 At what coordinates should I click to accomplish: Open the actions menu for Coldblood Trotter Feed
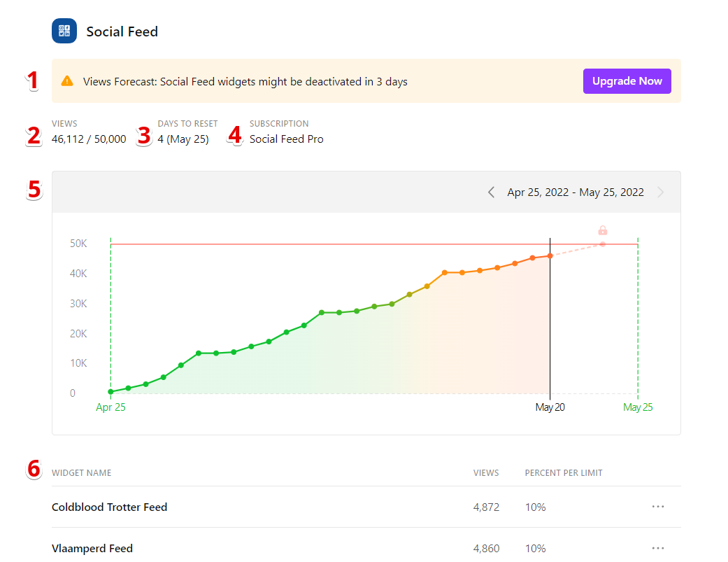(x=657, y=507)
